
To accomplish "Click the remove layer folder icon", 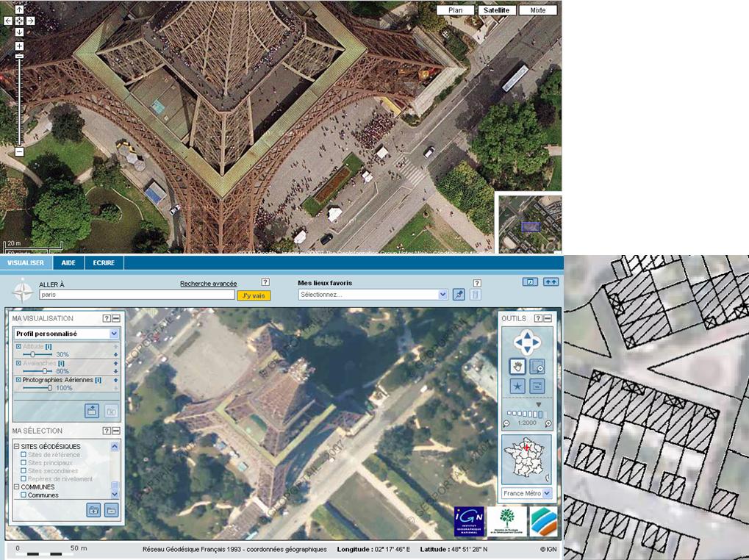I will click(x=111, y=510).
